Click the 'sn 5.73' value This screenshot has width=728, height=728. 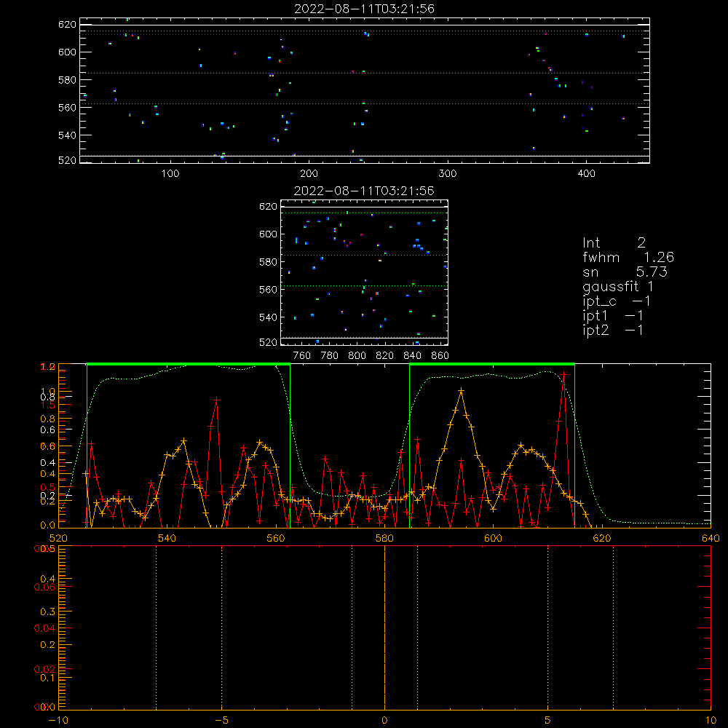625,272
